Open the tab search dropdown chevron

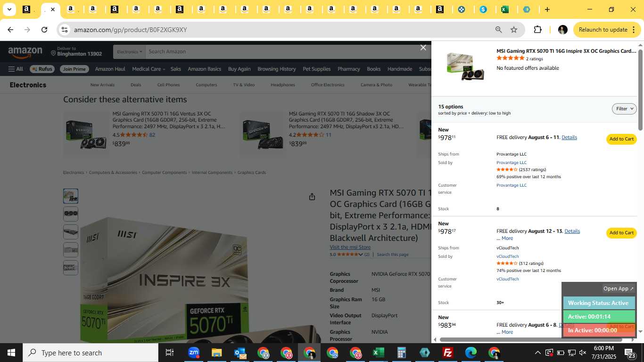[x=9, y=9]
